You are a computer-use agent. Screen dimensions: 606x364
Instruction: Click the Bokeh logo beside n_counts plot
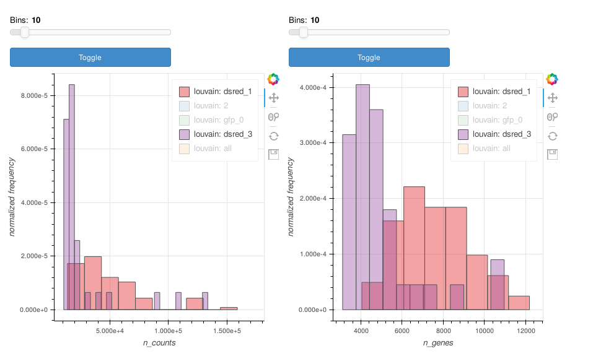[274, 79]
